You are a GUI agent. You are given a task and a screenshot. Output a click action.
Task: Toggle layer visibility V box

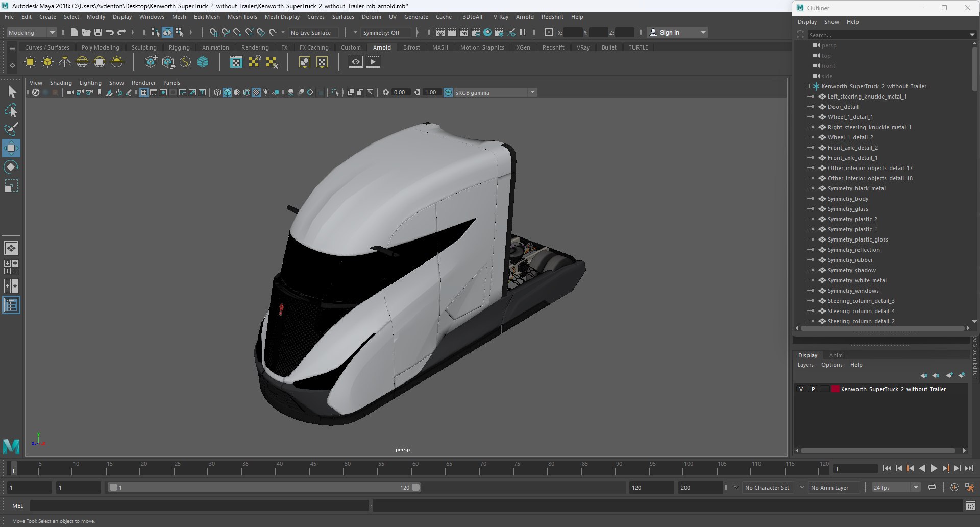click(x=801, y=389)
